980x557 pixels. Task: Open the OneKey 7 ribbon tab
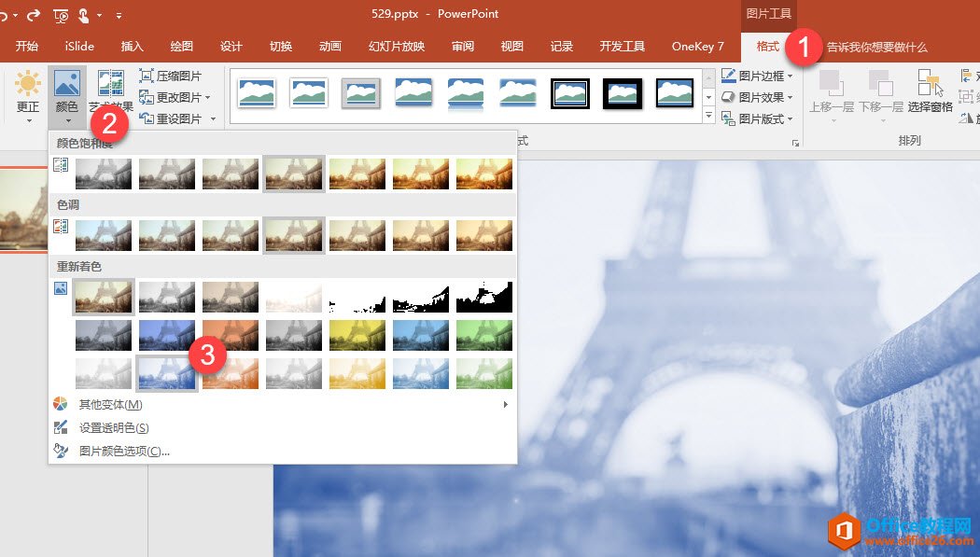click(x=697, y=47)
